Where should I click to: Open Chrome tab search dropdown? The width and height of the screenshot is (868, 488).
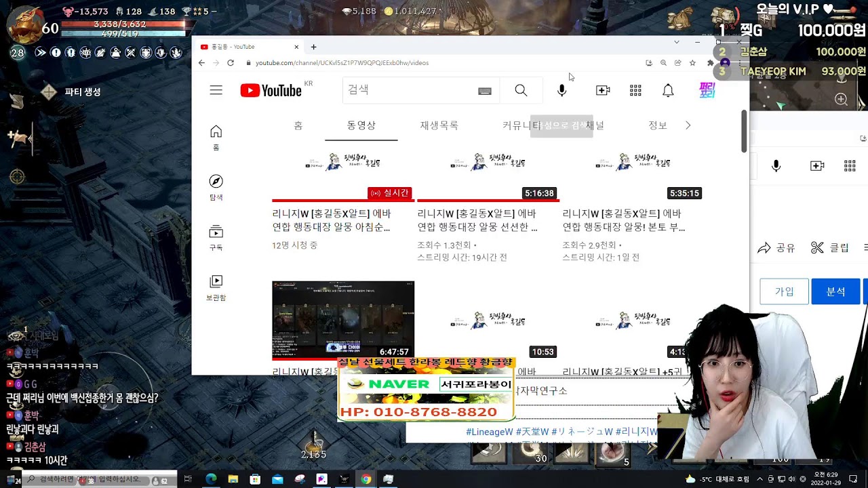[676, 42]
